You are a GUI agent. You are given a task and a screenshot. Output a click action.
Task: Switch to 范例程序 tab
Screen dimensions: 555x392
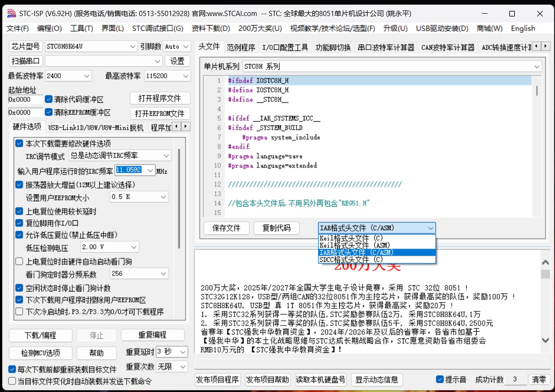[x=241, y=47]
